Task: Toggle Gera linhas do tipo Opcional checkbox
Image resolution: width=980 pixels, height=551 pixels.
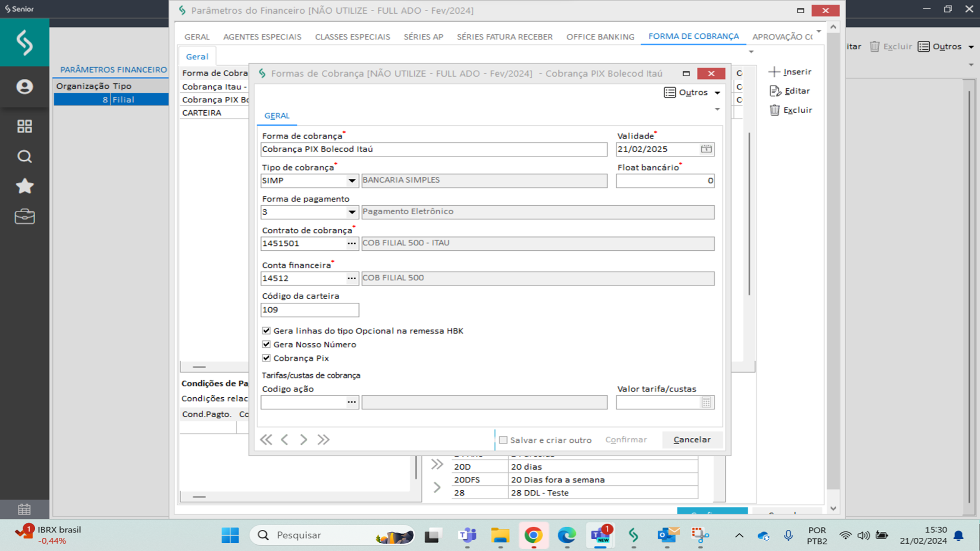Action: (x=266, y=331)
